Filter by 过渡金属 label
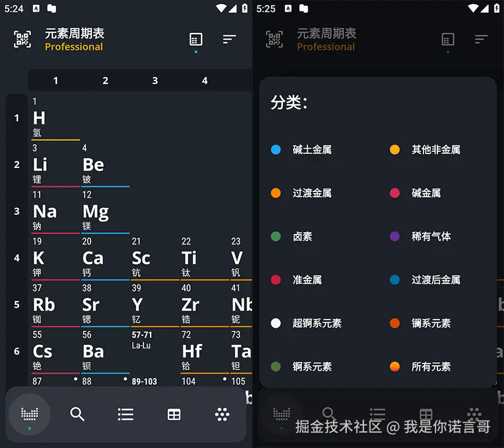Image resolution: width=504 pixels, height=448 pixels. [x=312, y=193]
